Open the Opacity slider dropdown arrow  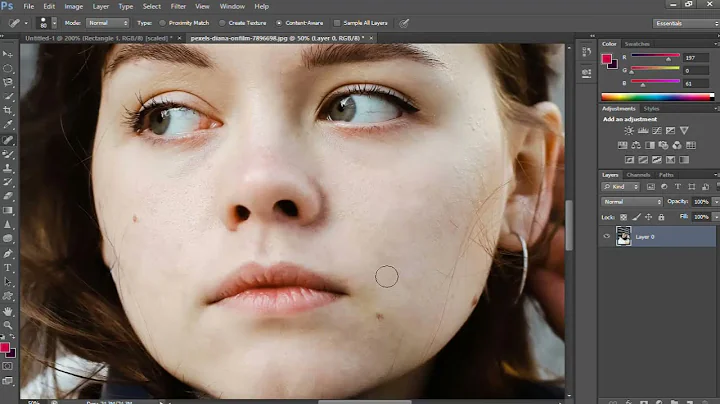[x=716, y=202]
